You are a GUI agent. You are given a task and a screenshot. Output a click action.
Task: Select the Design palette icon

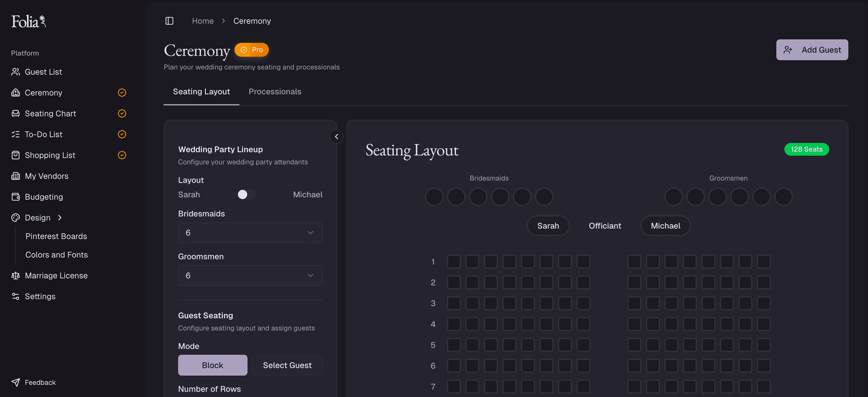point(16,218)
